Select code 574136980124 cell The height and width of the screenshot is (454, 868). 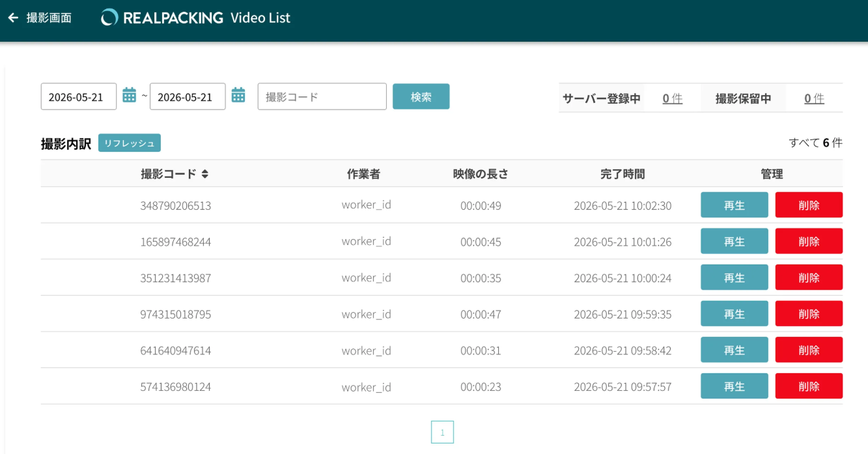[175, 387]
